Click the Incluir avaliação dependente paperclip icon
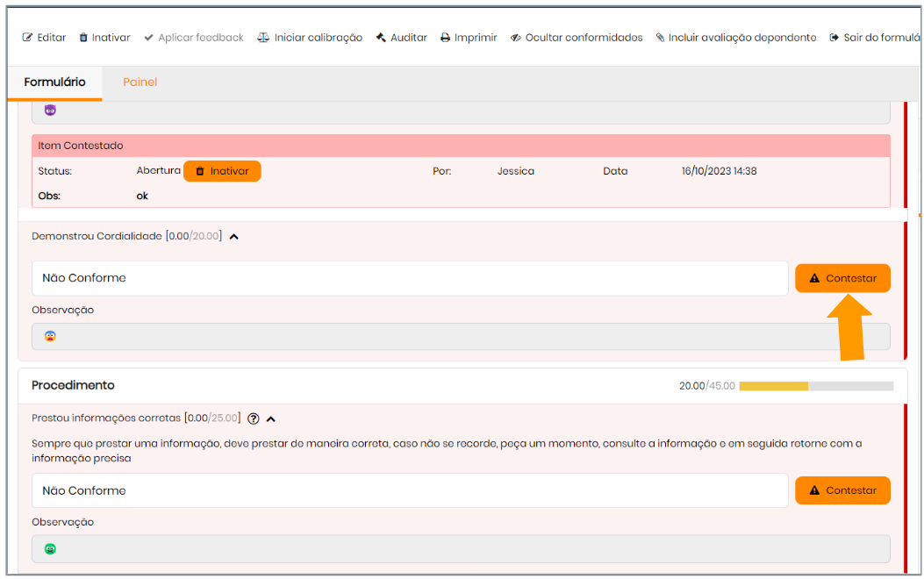Viewport: 924px width, 579px height. click(660, 38)
